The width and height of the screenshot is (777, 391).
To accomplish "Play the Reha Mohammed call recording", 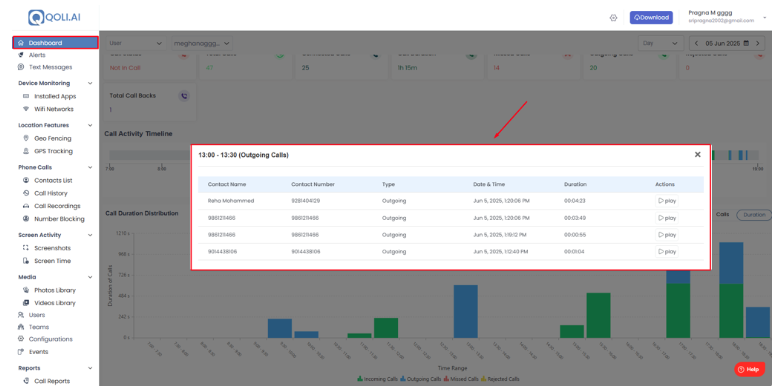I will point(666,201).
